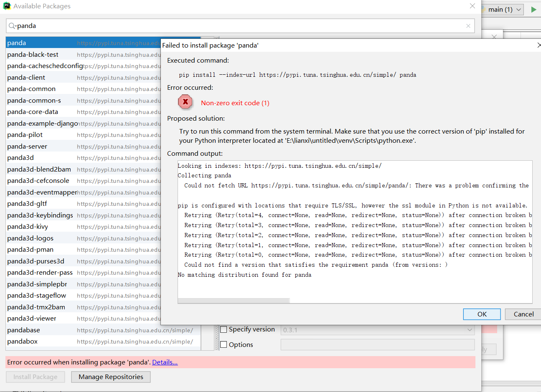The image size is (541, 392).
Task: Close the Available Packages window
Action: click(472, 6)
